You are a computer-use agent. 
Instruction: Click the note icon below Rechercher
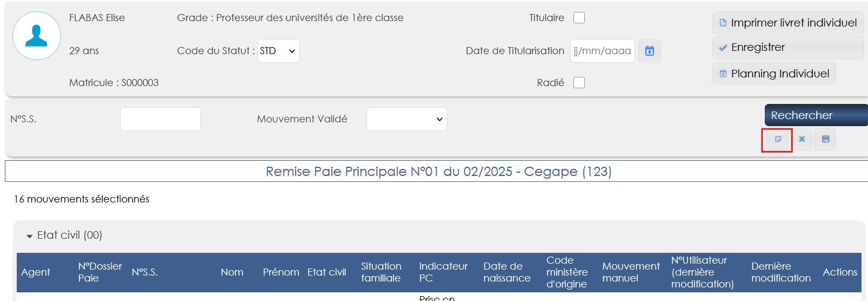click(778, 140)
